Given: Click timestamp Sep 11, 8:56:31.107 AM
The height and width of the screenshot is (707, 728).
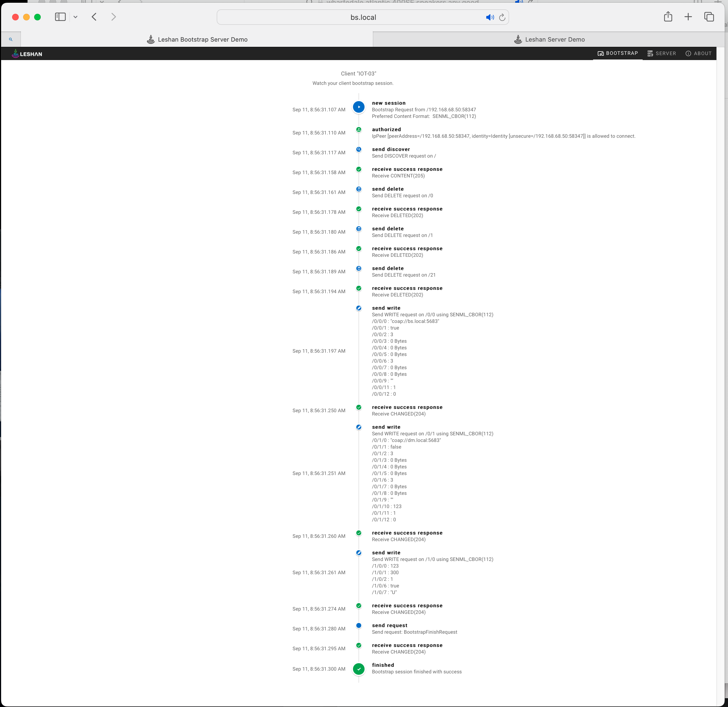Looking at the screenshot, I should coord(319,110).
